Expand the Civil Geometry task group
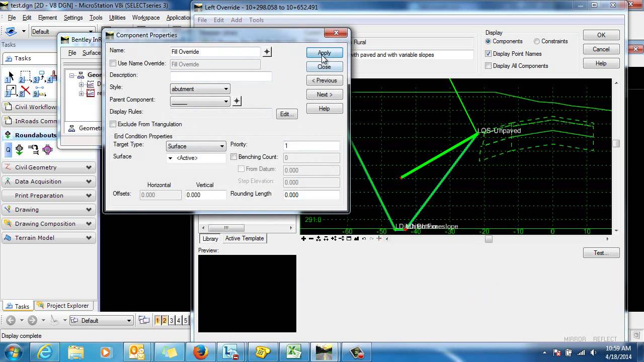The image size is (644, 362). [89, 167]
